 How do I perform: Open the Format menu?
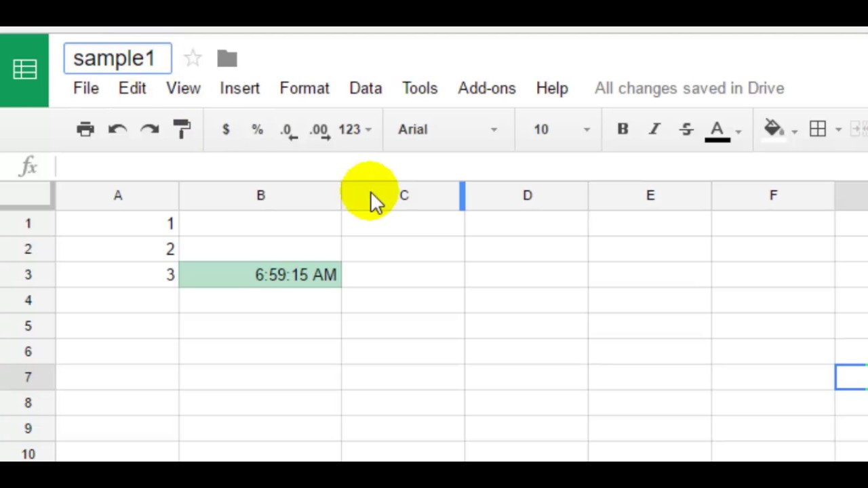[304, 88]
